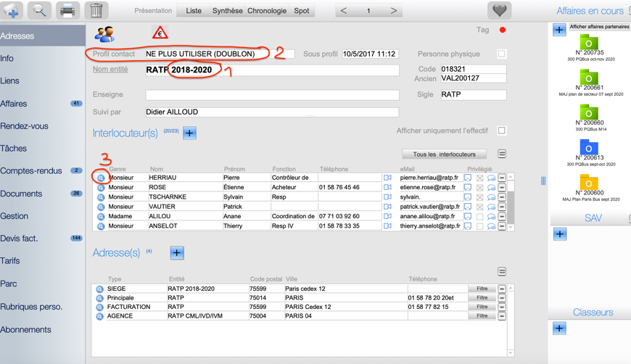Switch to the Synthèse tab

coord(227,11)
